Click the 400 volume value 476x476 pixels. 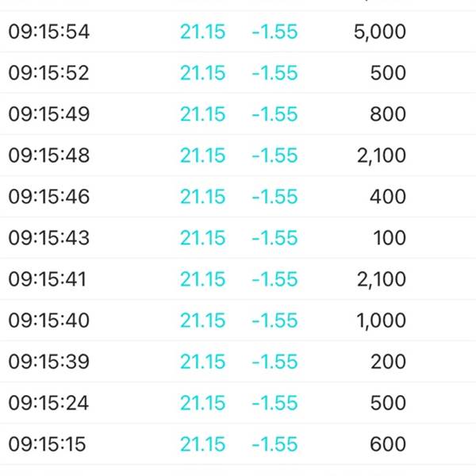388,197
